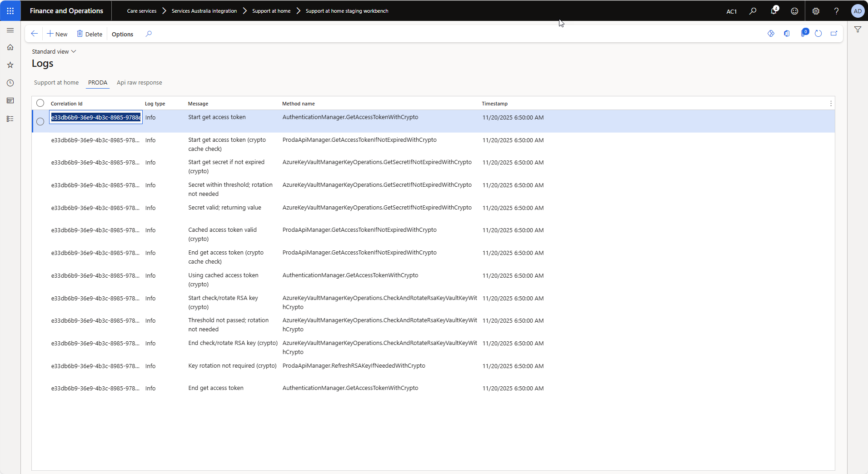868x474 pixels.
Task: Open the grid options three-dot menu
Action: click(x=831, y=104)
